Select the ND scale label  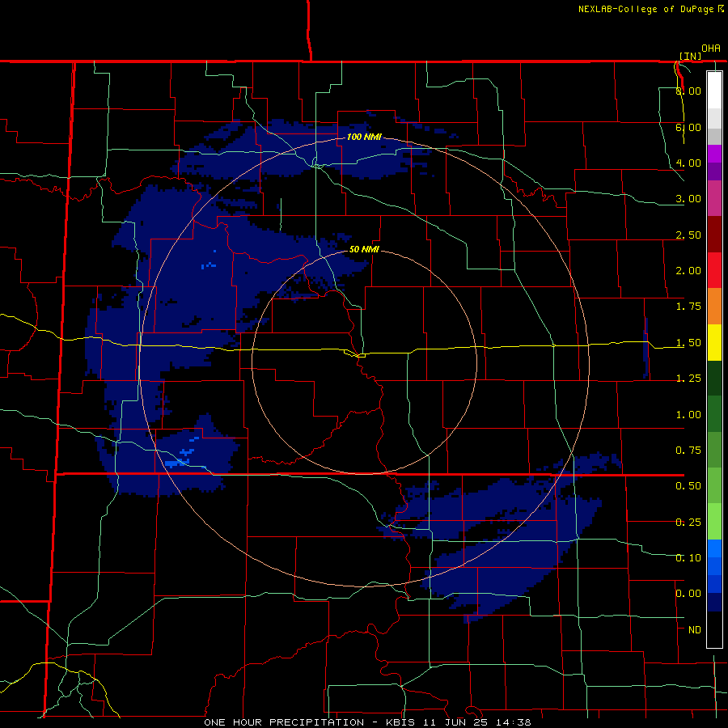click(x=695, y=630)
